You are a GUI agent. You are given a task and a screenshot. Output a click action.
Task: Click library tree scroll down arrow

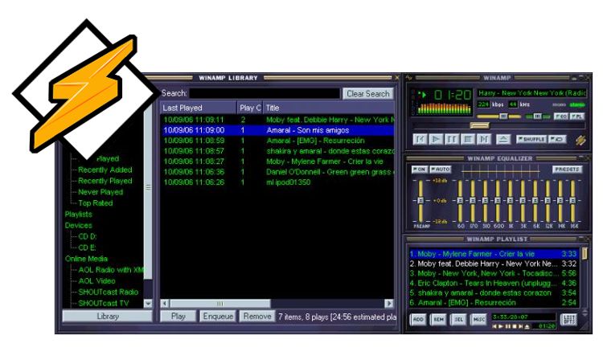pyautogui.click(x=148, y=303)
